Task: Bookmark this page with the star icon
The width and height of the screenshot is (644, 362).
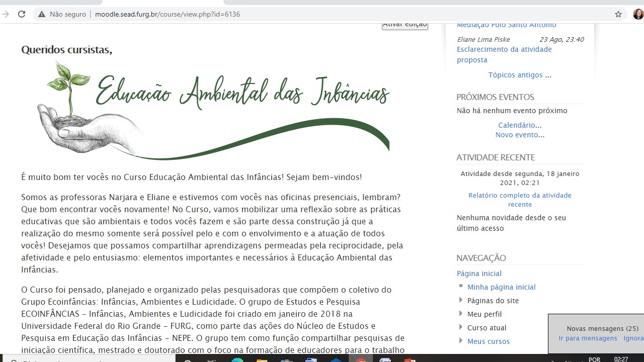Action: [x=618, y=14]
